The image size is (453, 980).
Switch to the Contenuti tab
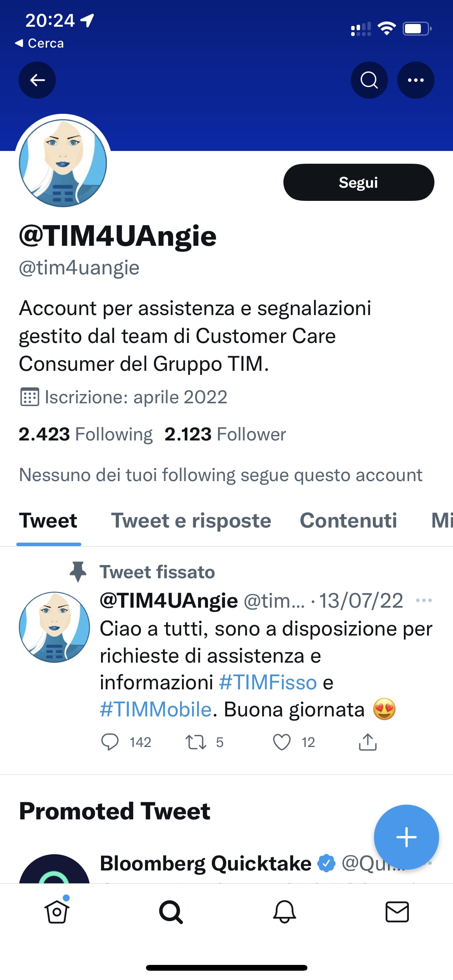[x=348, y=521]
